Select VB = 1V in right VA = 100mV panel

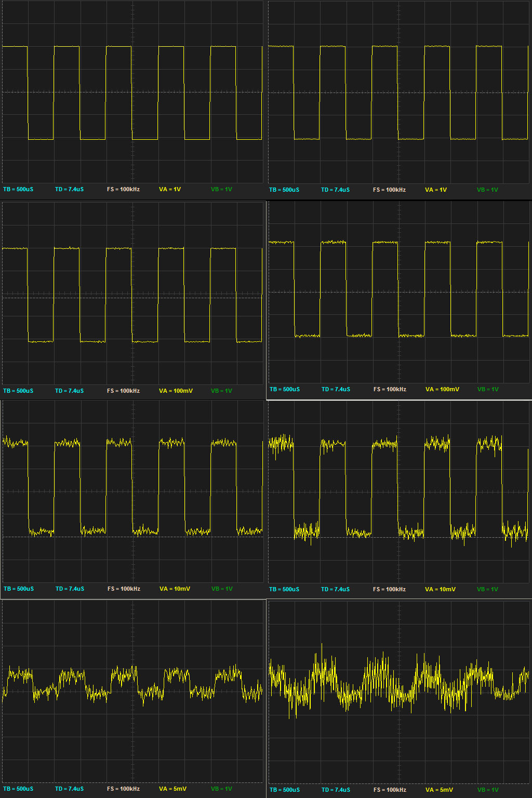point(488,389)
